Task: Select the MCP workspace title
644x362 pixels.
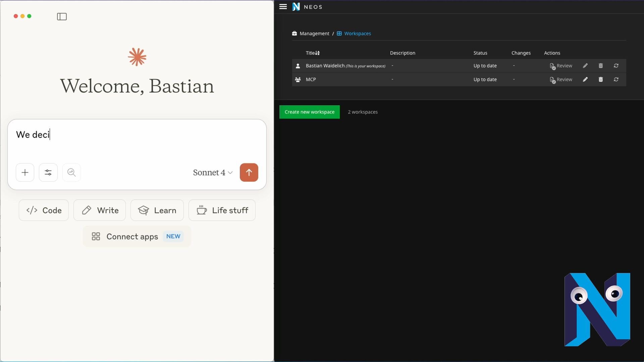Action: (311, 79)
